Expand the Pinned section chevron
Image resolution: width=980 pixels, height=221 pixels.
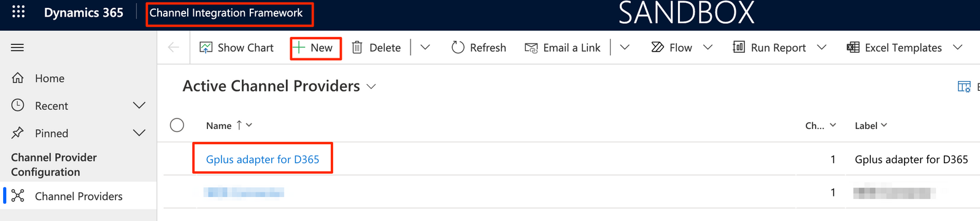[139, 133]
